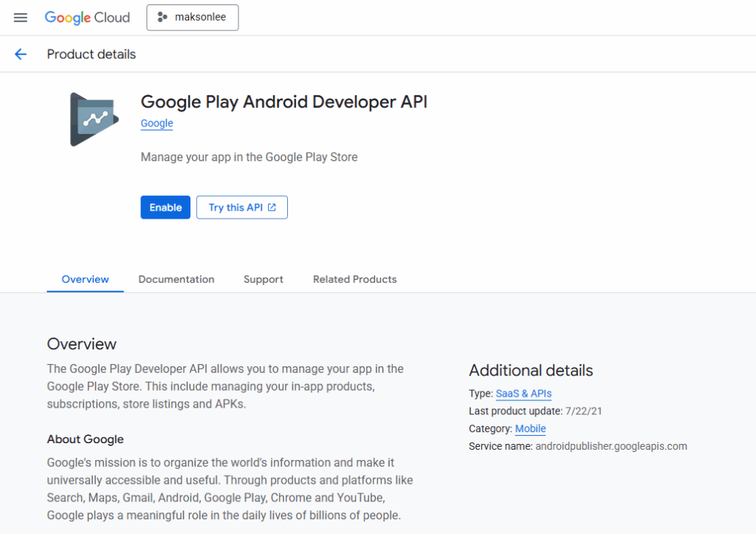Click the Google Play Android Developer API heading
Screen dimensions: 756x534
pyautogui.click(x=283, y=102)
